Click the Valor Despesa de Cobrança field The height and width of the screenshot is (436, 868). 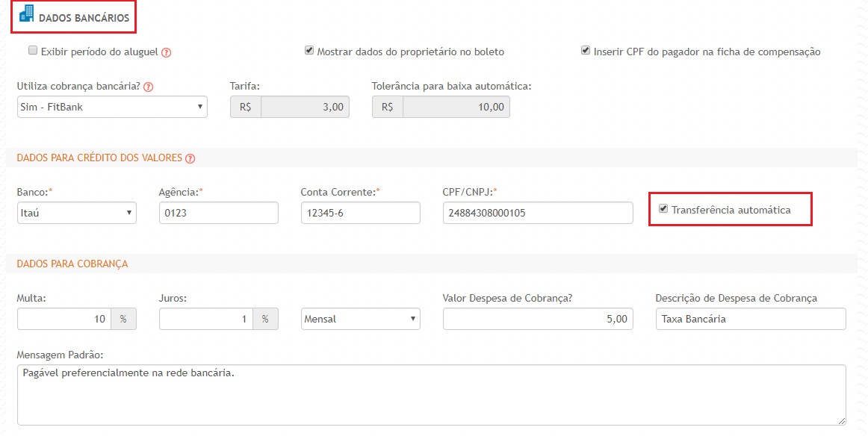tap(537, 319)
